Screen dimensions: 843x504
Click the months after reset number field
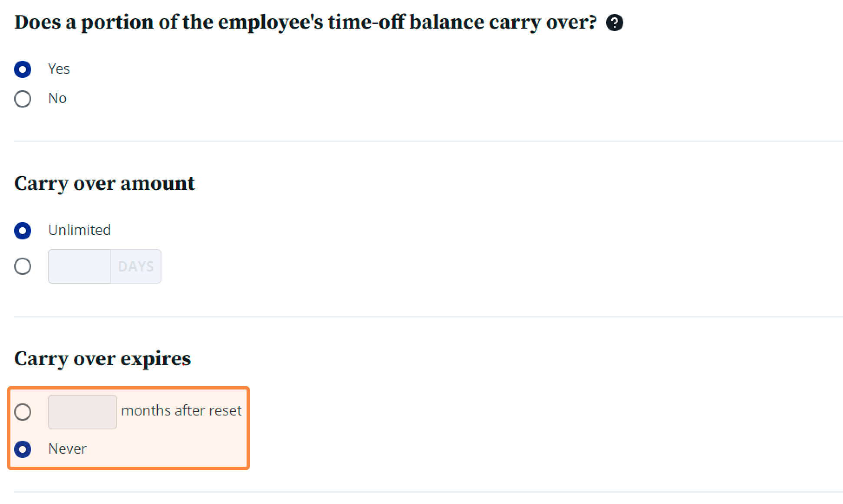pos(82,412)
